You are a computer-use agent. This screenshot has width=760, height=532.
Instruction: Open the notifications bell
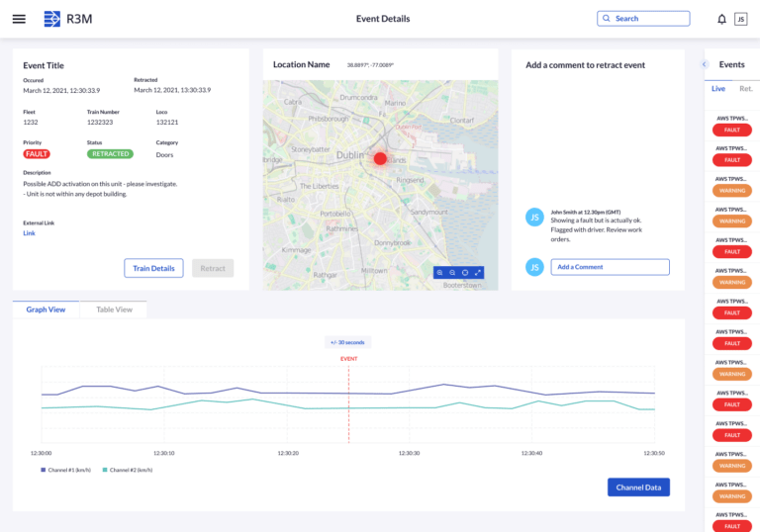[721, 19]
